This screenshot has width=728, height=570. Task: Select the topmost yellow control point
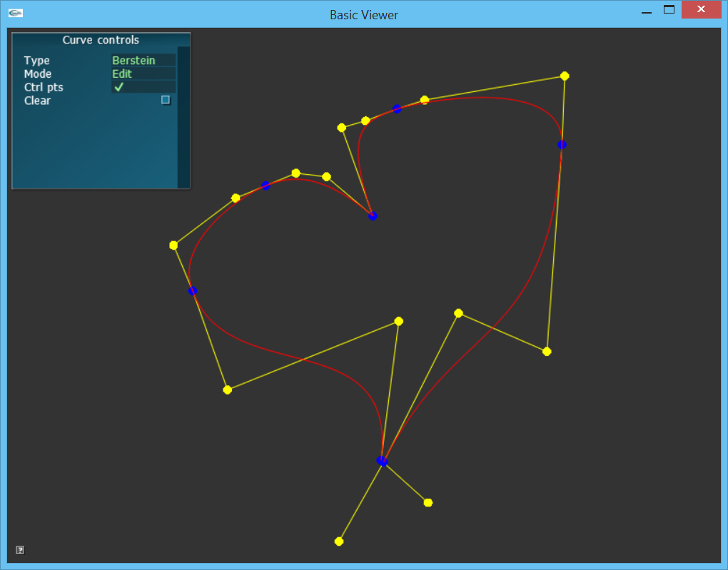pyautogui.click(x=565, y=76)
